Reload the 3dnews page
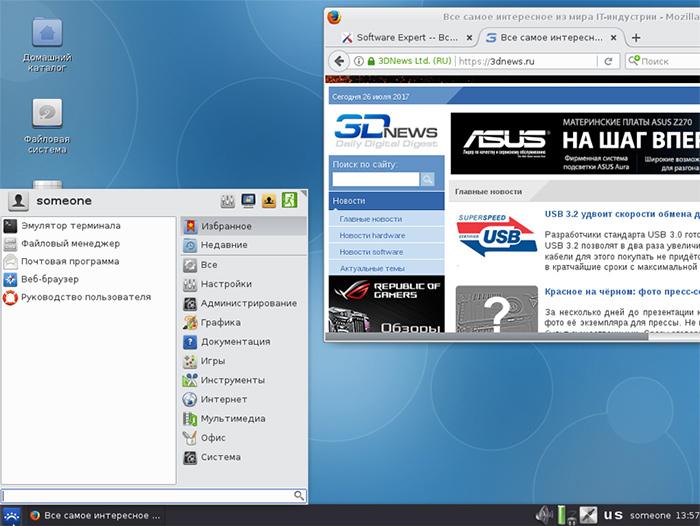This screenshot has height=526, width=700. [x=608, y=61]
